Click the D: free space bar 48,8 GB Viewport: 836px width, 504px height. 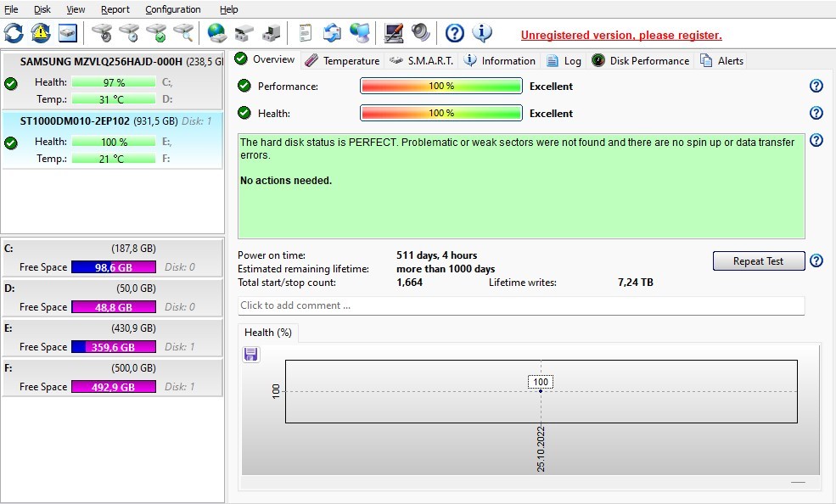pyautogui.click(x=114, y=307)
